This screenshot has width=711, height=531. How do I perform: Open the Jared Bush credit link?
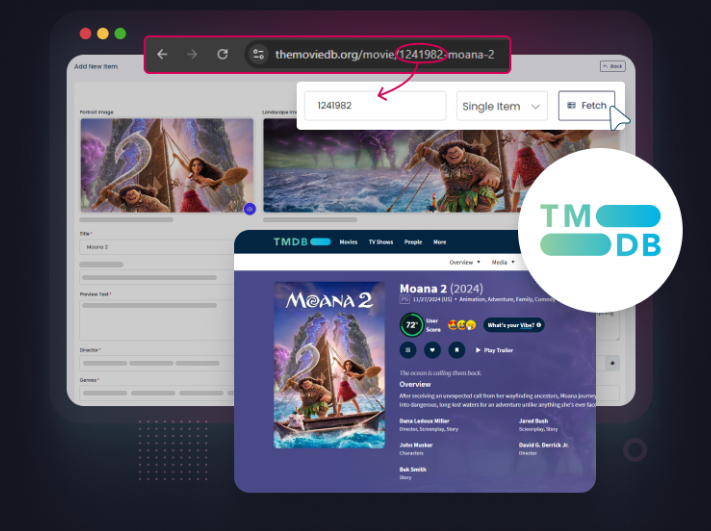[x=533, y=421]
